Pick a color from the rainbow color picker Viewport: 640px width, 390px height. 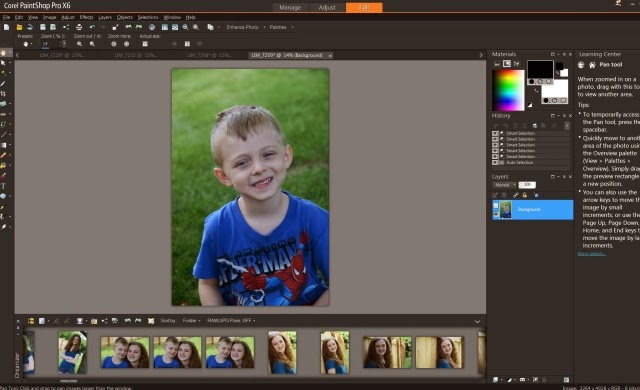508,90
